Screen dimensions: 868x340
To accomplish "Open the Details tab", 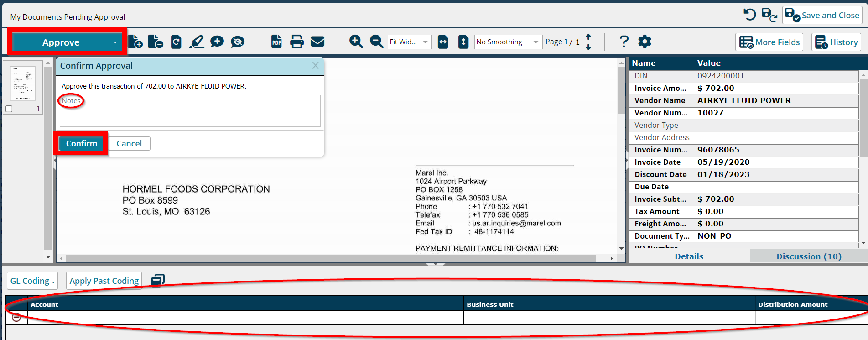I will pos(689,256).
